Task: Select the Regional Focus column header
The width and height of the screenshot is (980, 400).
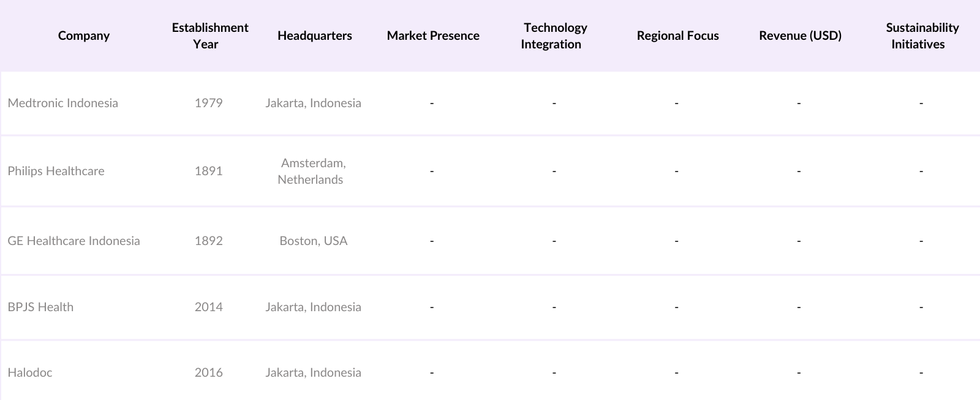Action: [677, 36]
